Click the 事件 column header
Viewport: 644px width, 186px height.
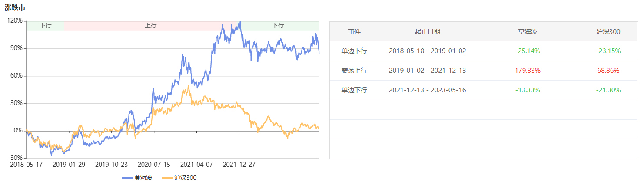click(354, 32)
